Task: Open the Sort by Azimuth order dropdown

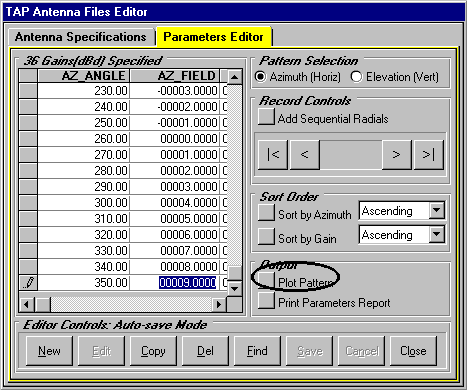Action: point(437,210)
